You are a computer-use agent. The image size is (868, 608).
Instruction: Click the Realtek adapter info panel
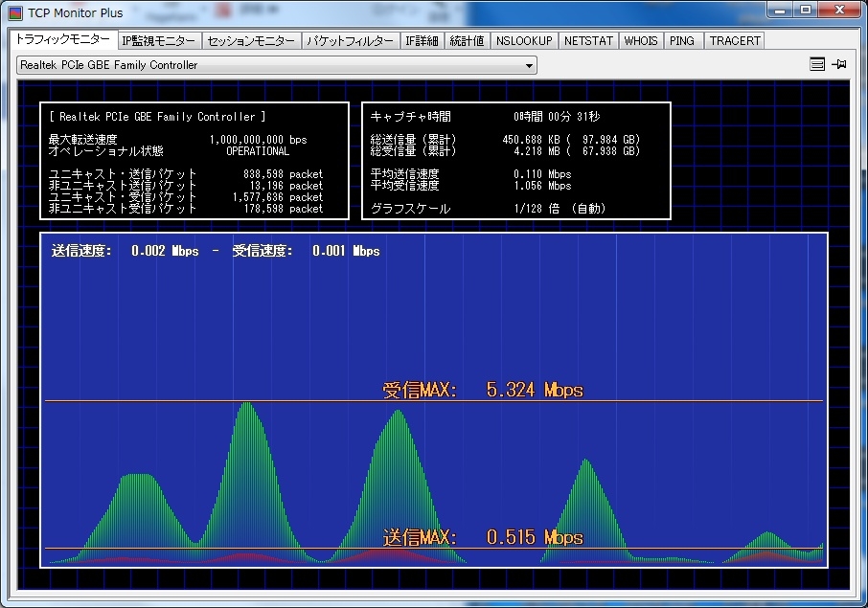click(x=194, y=161)
